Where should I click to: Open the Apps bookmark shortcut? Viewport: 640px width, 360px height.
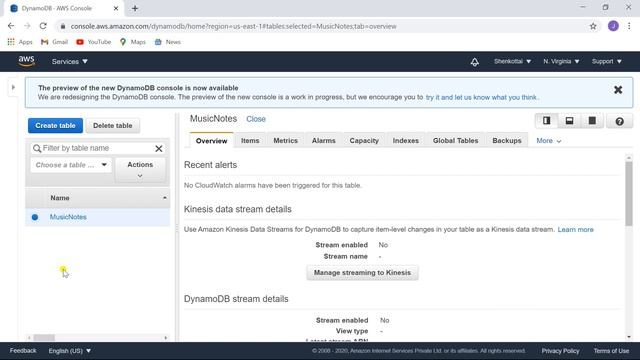[x=20, y=42]
